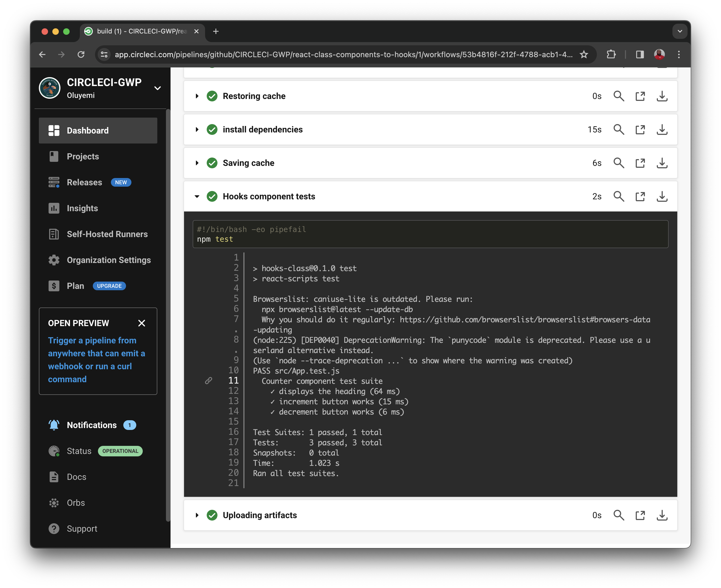Open the Orbs registry page

click(x=75, y=503)
